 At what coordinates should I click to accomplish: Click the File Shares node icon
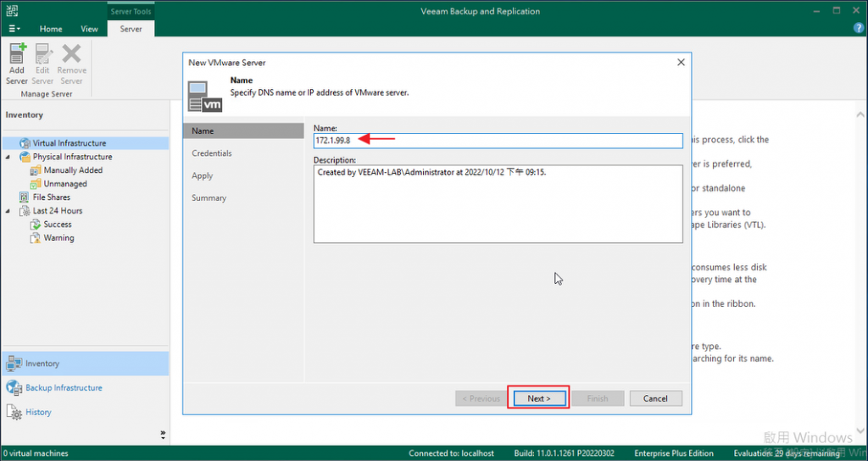(x=24, y=197)
